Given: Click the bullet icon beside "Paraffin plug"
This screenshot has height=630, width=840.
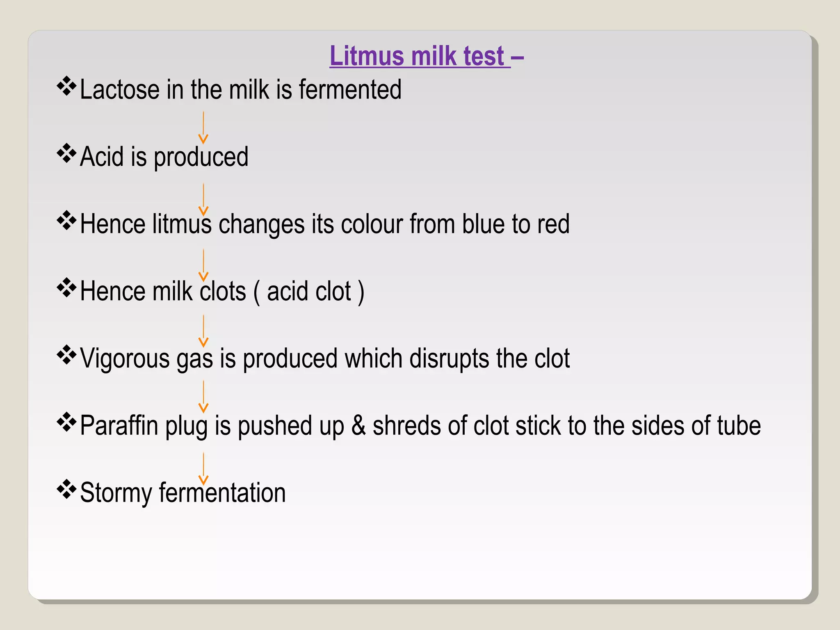Looking at the screenshot, I should (x=66, y=422).
